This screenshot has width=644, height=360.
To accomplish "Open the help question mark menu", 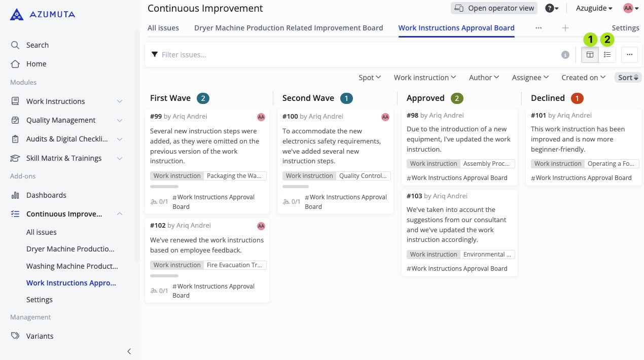I will pos(551,8).
